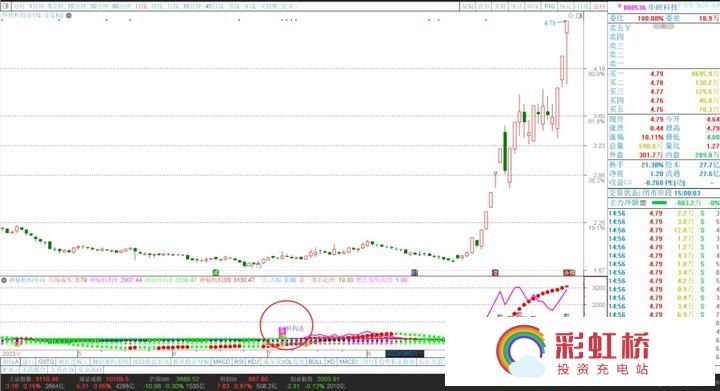Click the round settings icon beside chart title

[68, 16]
